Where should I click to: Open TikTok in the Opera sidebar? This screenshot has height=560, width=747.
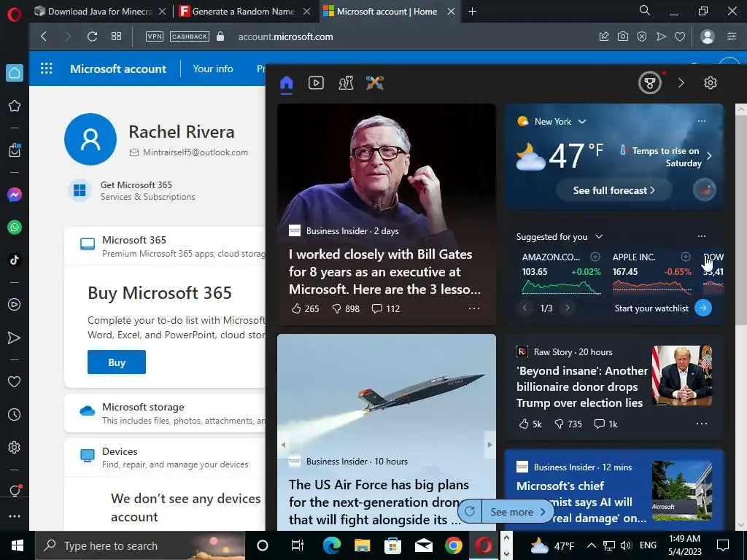click(15, 260)
